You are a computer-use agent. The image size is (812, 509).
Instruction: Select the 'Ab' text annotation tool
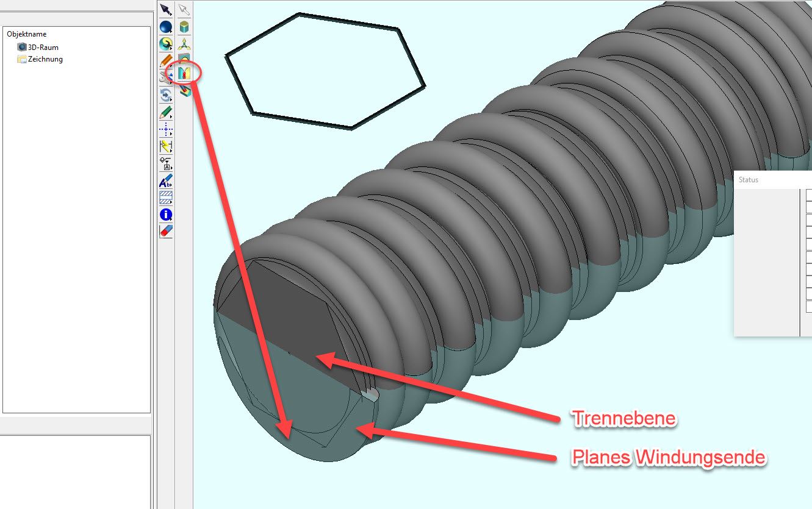pos(165,181)
